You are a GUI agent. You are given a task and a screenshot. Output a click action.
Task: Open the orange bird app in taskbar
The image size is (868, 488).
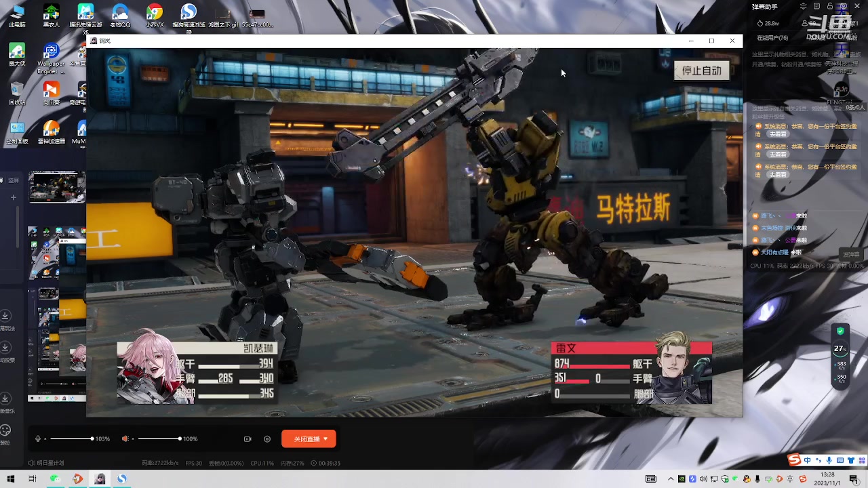click(77, 479)
